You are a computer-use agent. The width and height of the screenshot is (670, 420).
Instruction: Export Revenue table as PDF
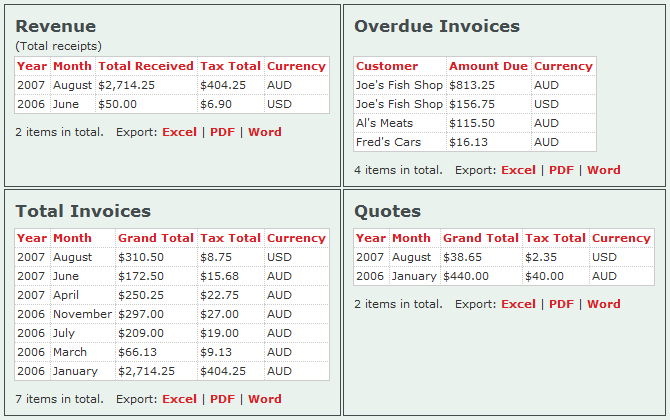coord(222,132)
